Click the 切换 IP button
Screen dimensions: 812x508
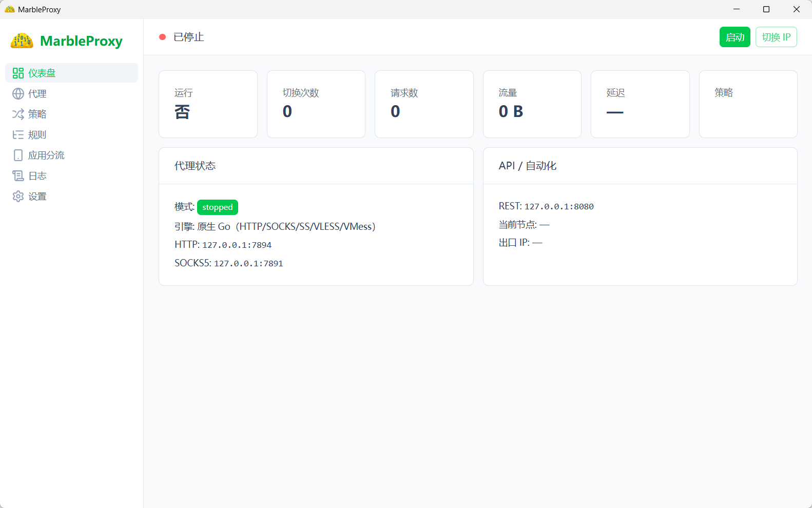point(776,37)
